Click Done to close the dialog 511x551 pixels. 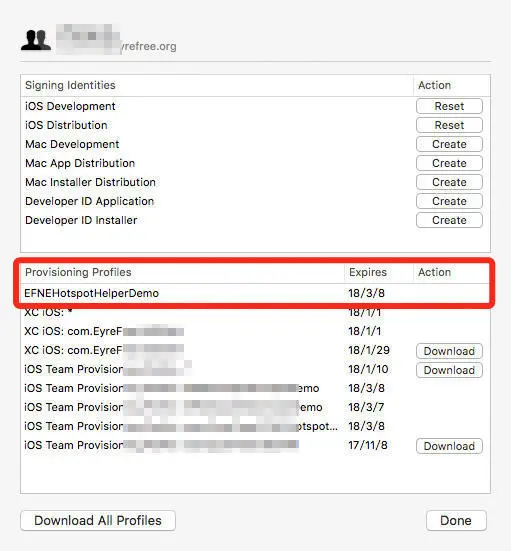[x=456, y=520]
